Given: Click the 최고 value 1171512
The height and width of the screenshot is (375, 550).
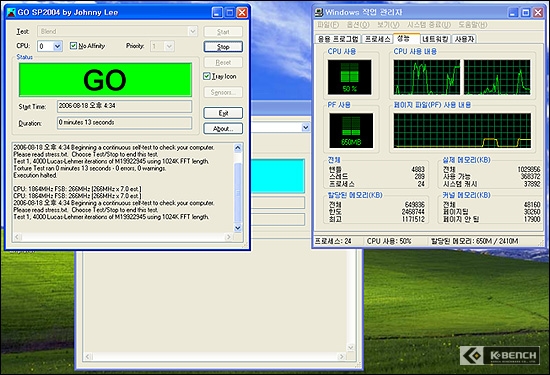Looking at the screenshot, I should pos(414,219).
